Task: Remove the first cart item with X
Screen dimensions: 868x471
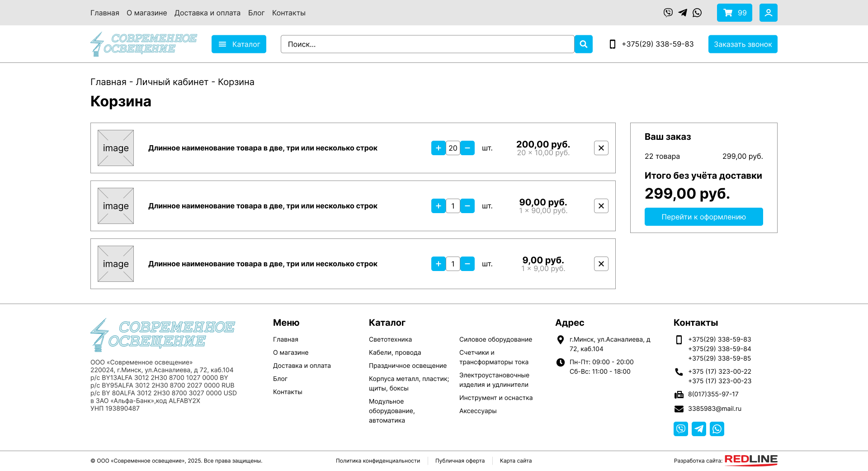Action: (x=601, y=148)
